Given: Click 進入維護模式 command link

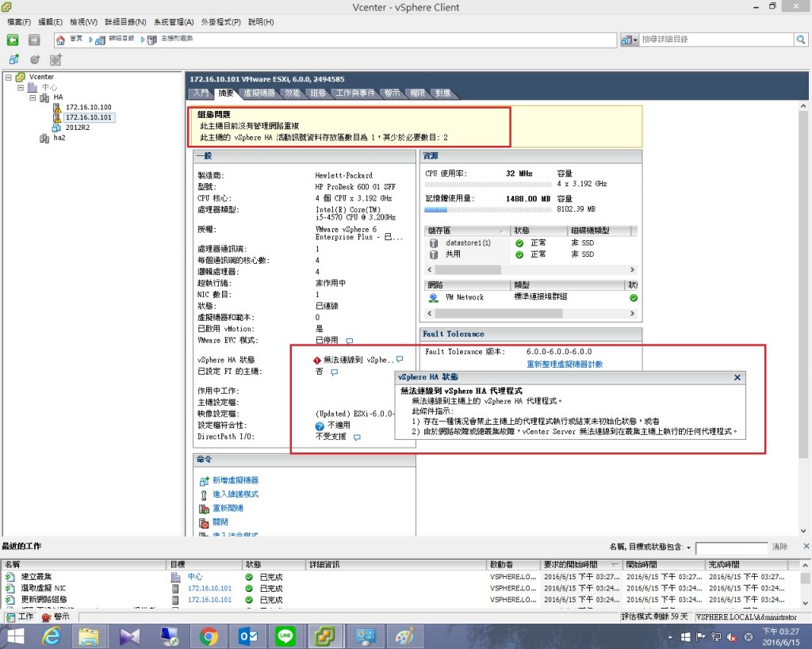Looking at the screenshot, I should point(235,494).
